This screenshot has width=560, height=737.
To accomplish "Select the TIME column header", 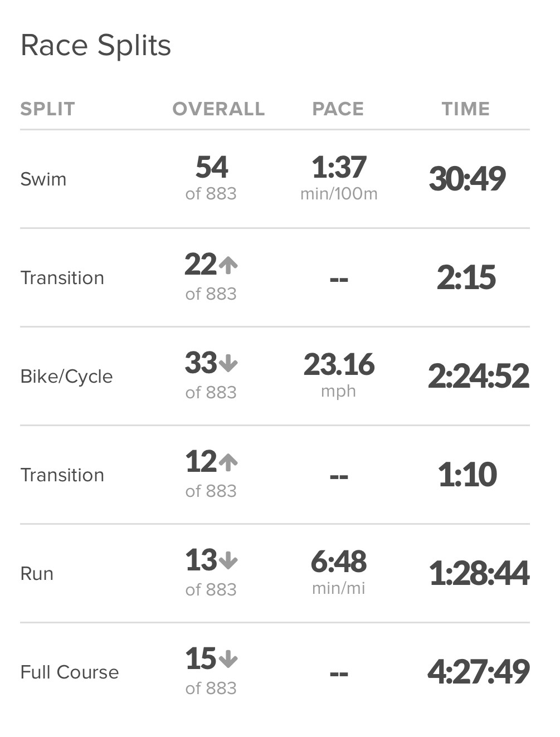I will tap(466, 109).
